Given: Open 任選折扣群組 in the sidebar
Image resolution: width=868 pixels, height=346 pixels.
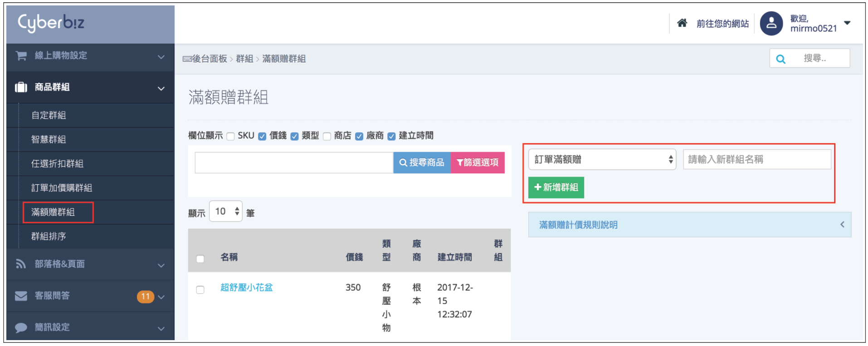Looking at the screenshot, I should (x=57, y=163).
